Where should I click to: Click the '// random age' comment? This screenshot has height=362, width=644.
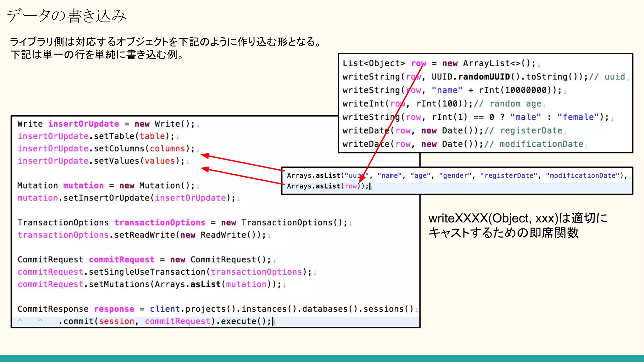coord(508,104)
